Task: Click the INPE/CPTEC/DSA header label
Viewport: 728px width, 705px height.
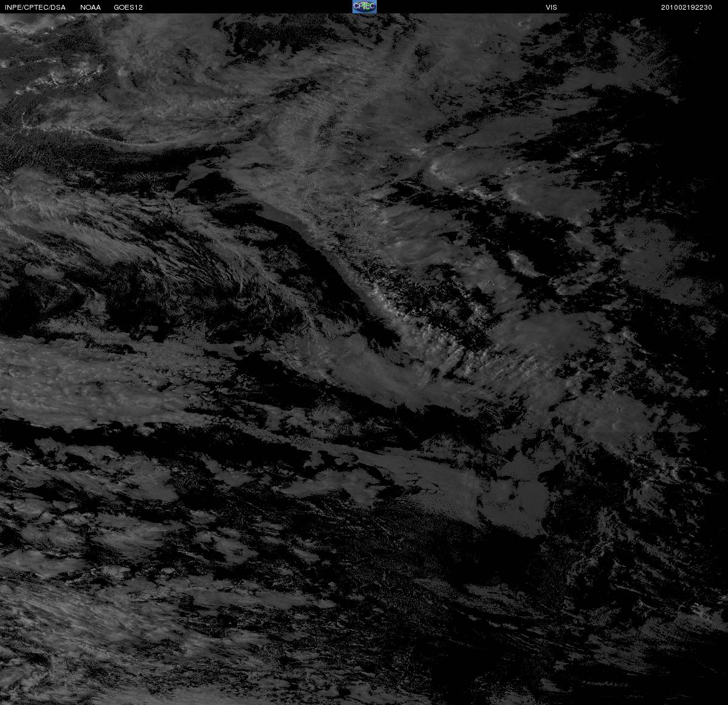Action: point(35,7)
